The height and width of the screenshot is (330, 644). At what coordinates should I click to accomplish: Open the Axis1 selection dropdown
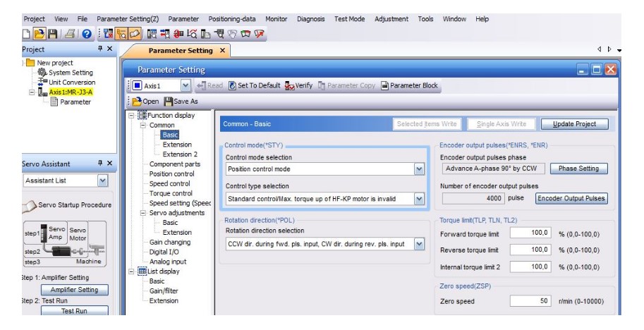point(186,86)
